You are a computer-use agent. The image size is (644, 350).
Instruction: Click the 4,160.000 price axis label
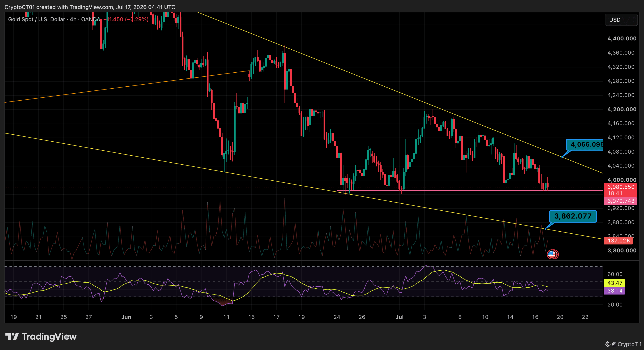click(x=621, y=123)
